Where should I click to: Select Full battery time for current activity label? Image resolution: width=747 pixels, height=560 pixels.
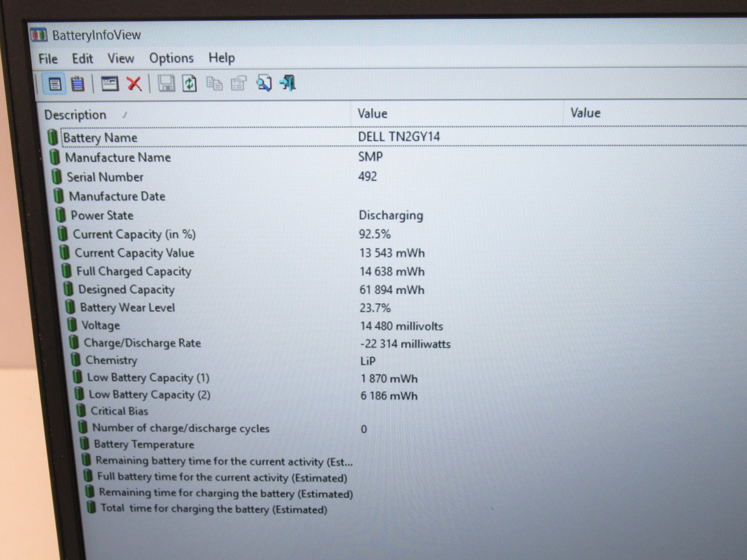(222, 477)
